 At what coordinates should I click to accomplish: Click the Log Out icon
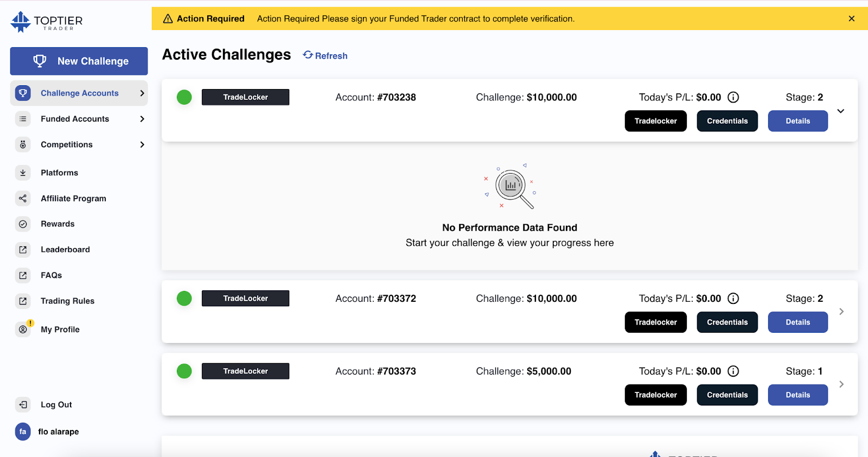(x=23, y=404)
